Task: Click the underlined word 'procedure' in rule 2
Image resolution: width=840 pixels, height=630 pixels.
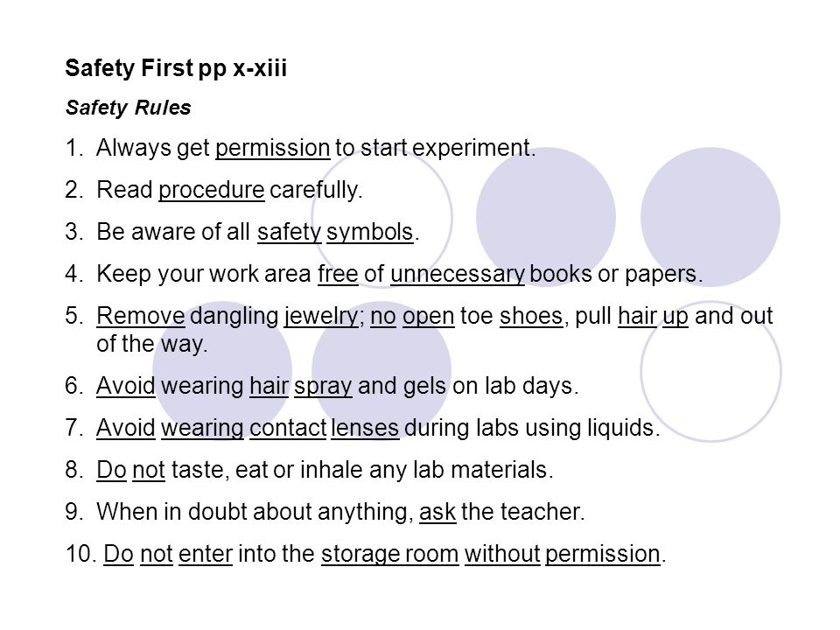Action: point(212,190)
